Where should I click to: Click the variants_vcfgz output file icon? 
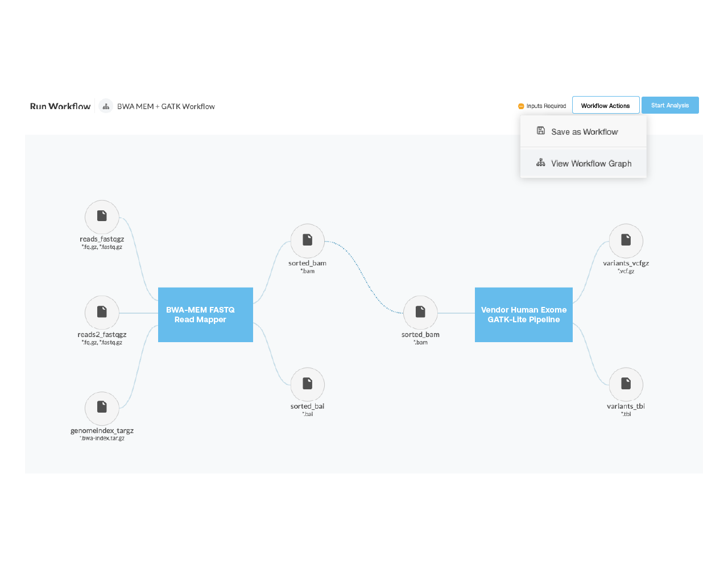click(x=626, y=241)
